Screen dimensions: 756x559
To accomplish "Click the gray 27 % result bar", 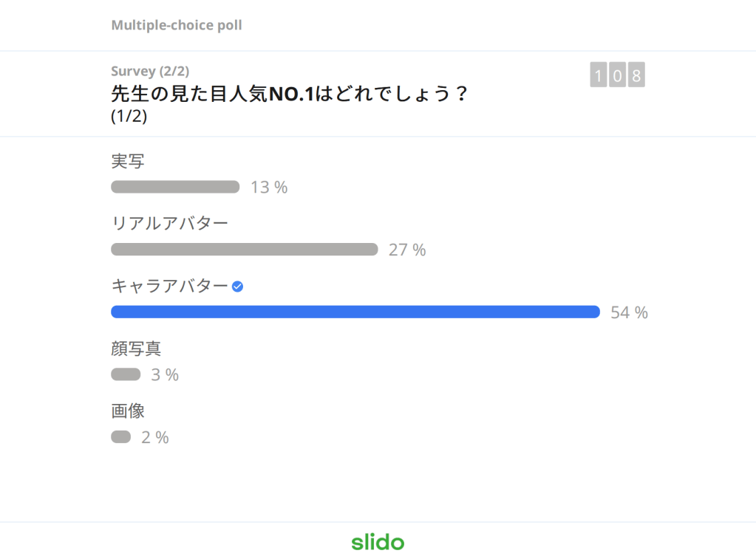I will [244, 250].
